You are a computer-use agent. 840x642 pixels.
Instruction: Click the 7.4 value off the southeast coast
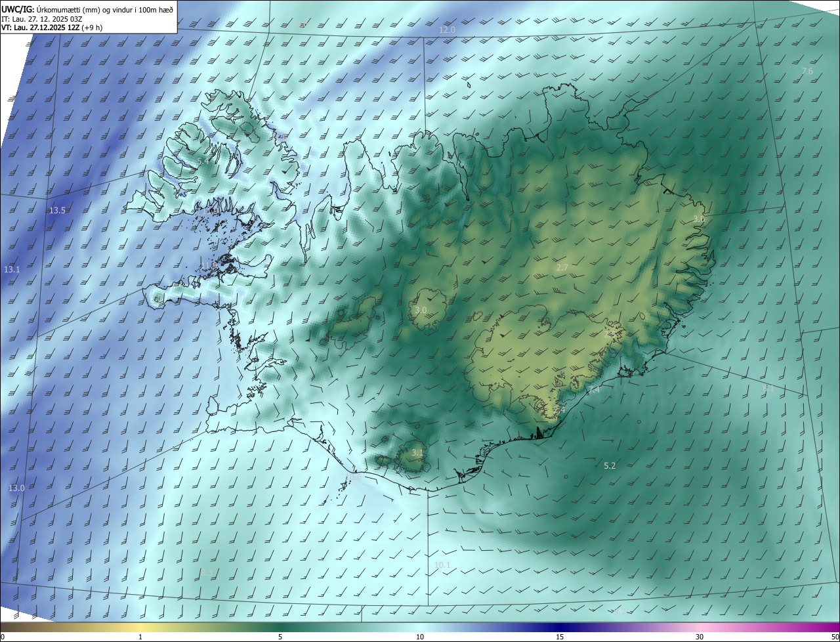coord(593,390)
